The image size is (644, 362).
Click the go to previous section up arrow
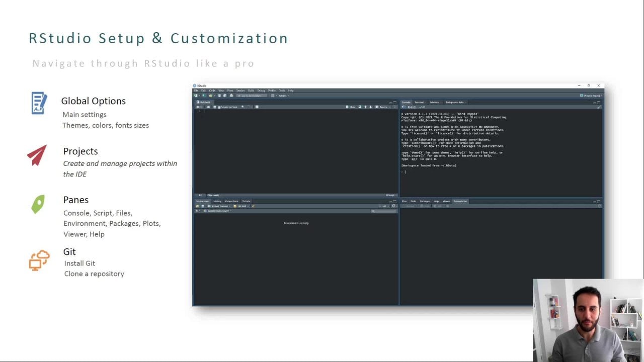pyautogui.click(x=366, y=107)
